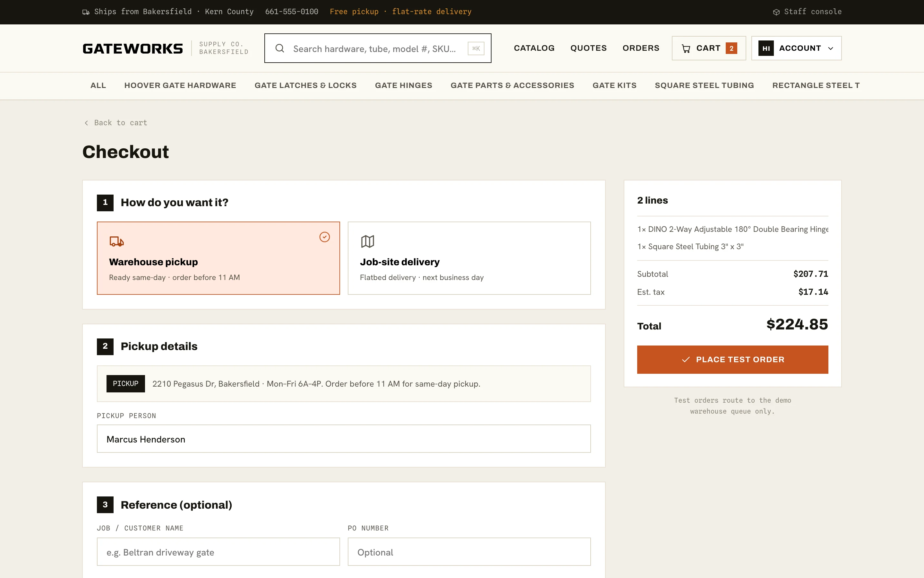
Task: Click the HI account avatar
Action: click(x=766, y=48)
